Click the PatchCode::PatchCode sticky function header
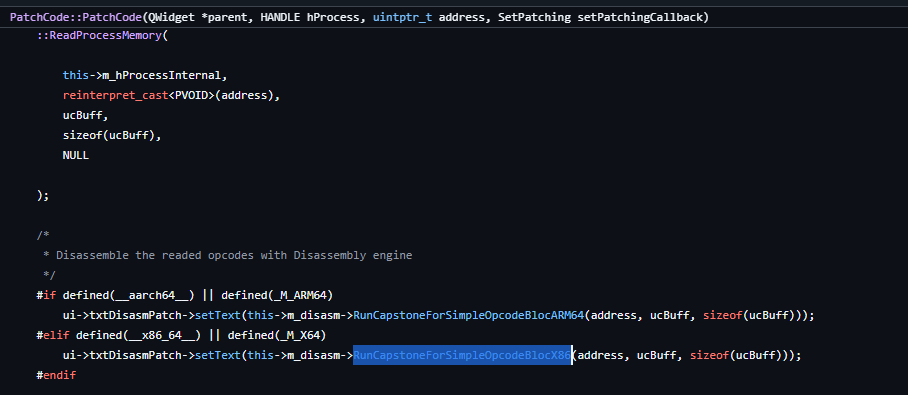 pyautogui.click(x=359, y=17)
